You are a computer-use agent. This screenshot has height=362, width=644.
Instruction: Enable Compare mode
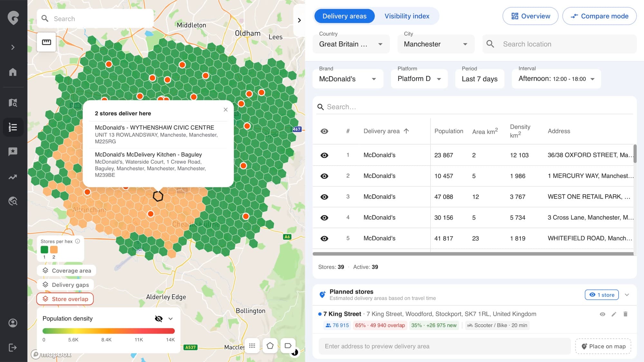pyautogui.click(x=600, y=16)
